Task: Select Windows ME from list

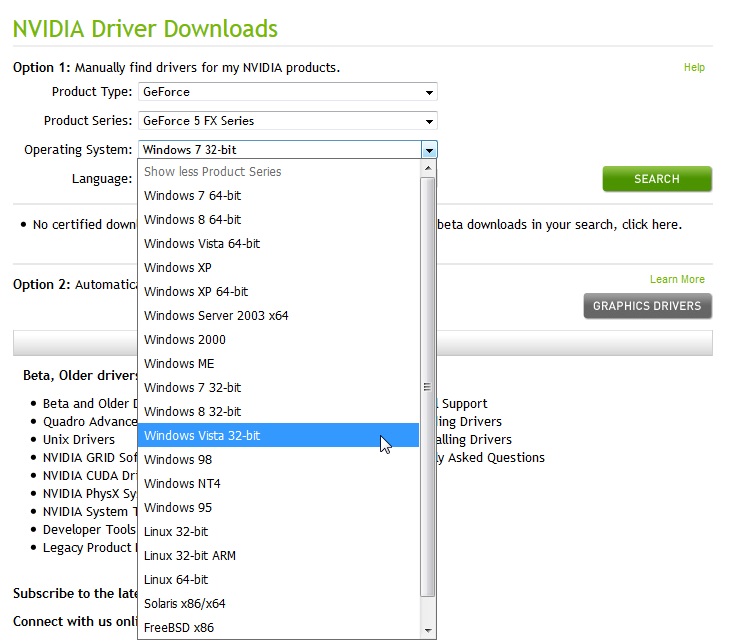Action: [279, 364]
